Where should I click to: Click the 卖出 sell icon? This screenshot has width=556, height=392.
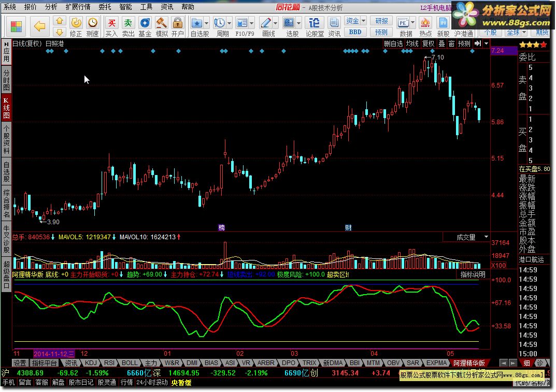[128, 23]
